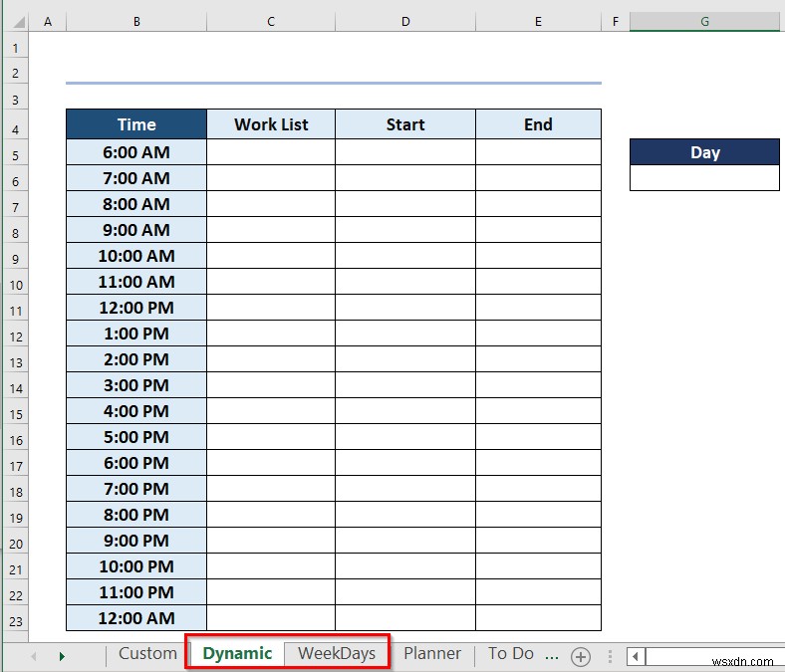The height and width of the screenshot is (672, 785).
Task: Select column B header
Action: pyautogui.click(x=136, y=22)
